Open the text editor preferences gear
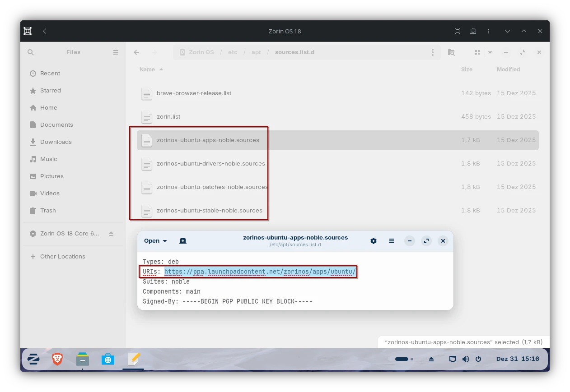 click(x=373, y=240)
